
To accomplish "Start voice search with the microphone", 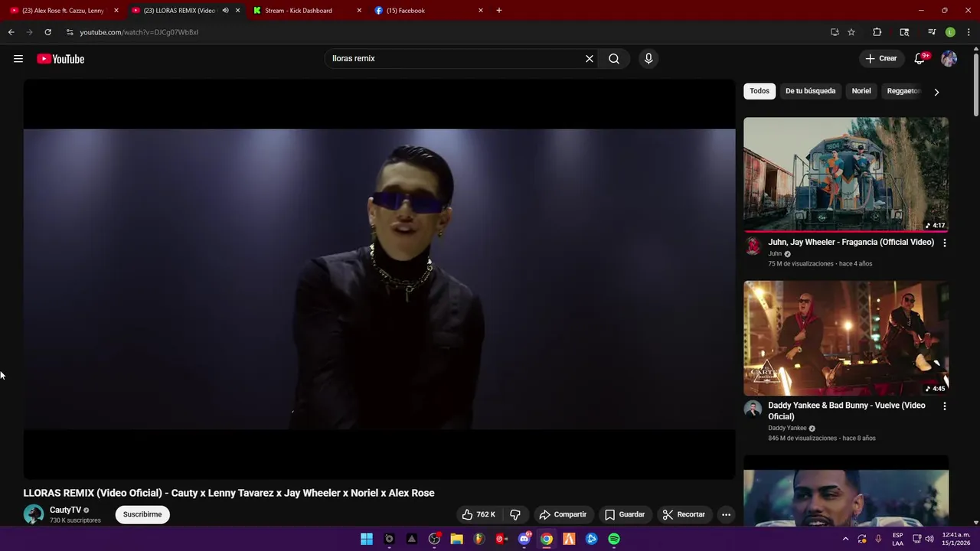I will [x=648, y=59].
